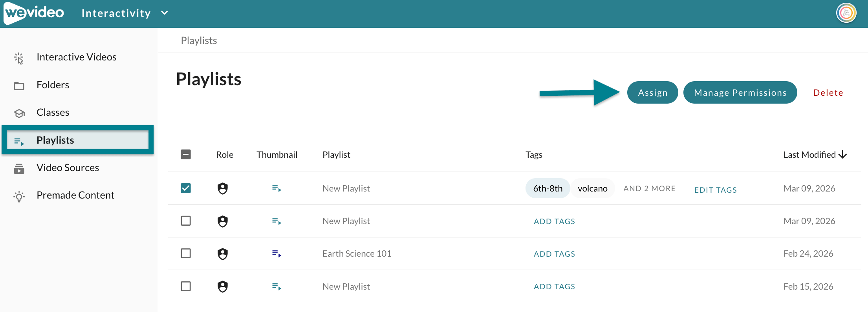Click the Premade Content lightbulb icon
The width and height of the screenshot is (868, 312).
19,196
